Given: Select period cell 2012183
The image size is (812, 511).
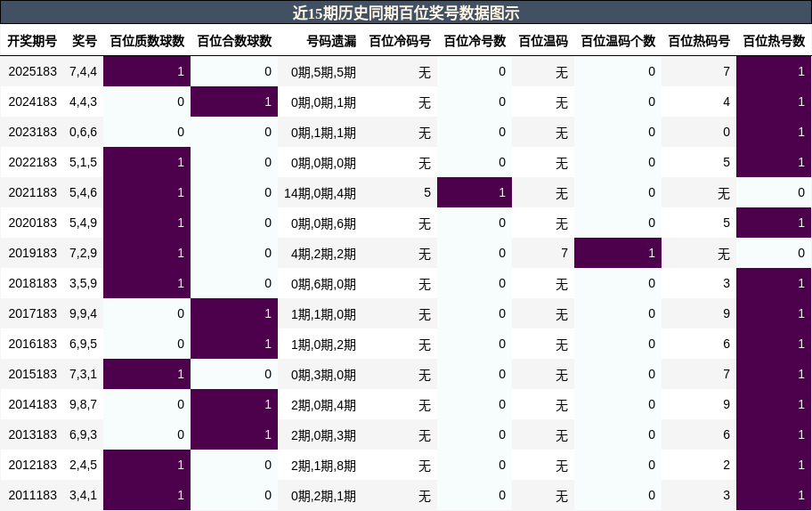Looking at the screenshot, I should point(33,465).
